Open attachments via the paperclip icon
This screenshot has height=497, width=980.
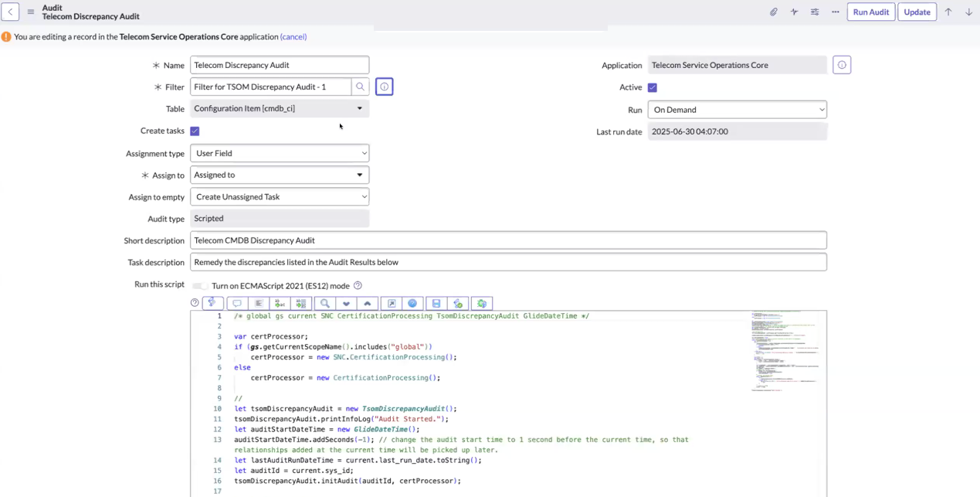(x=773, y=12)
